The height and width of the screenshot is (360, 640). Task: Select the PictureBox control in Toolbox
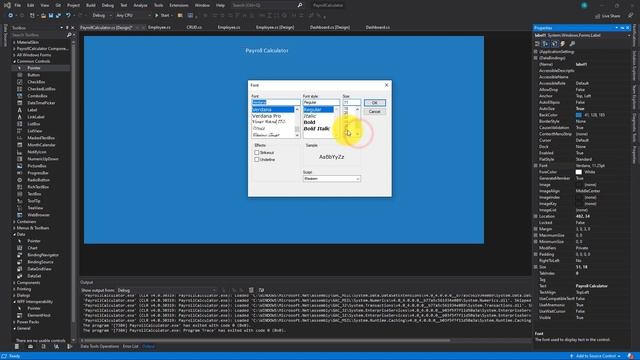tap(37, 166)
